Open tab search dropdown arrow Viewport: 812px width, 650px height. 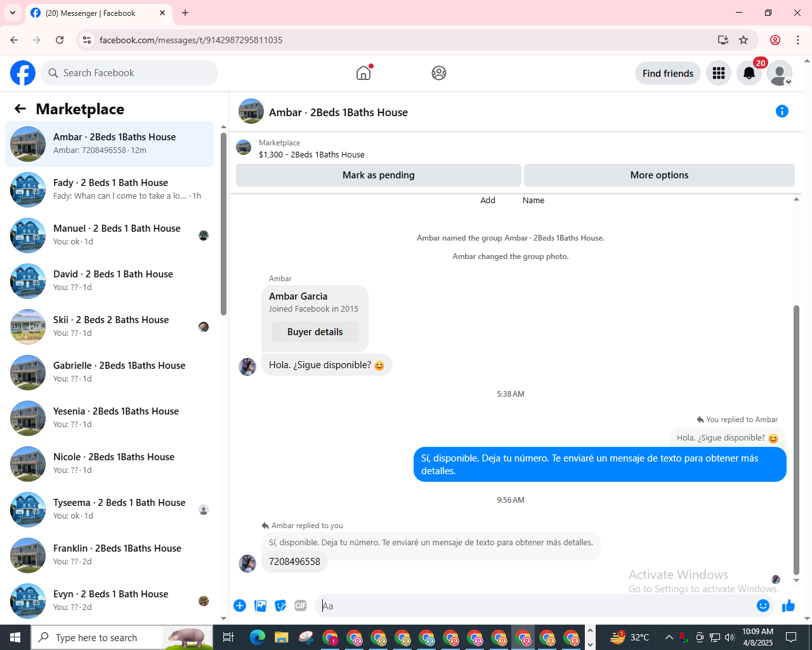coord(13,13)
